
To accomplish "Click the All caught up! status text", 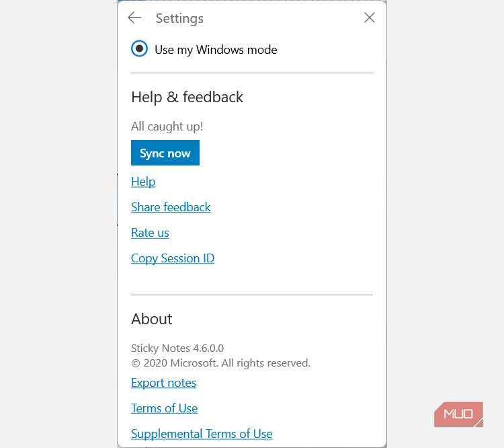I will coord(167,126).
